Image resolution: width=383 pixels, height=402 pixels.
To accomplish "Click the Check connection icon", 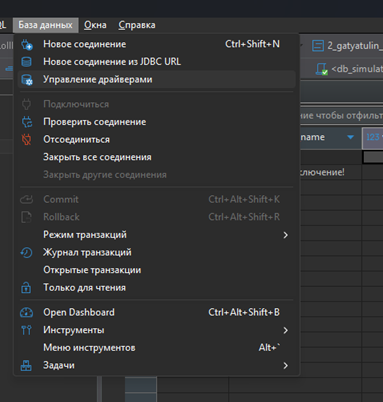I will click(27, 122).
